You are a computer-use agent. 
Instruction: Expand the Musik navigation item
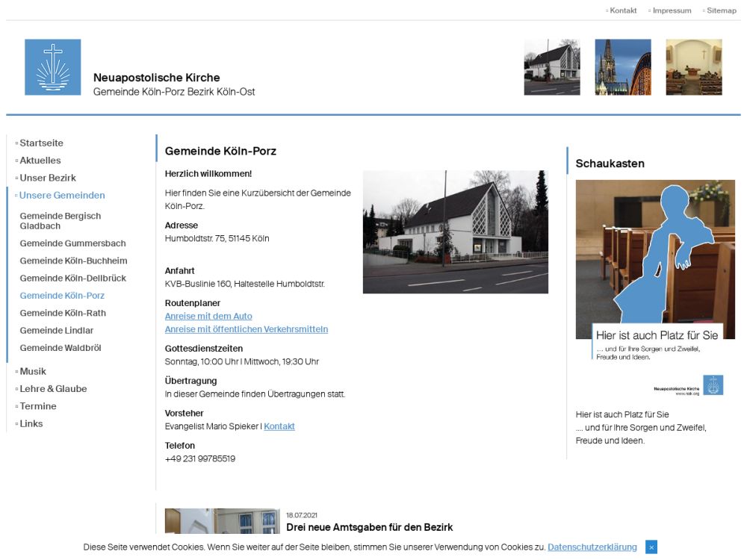33,371
